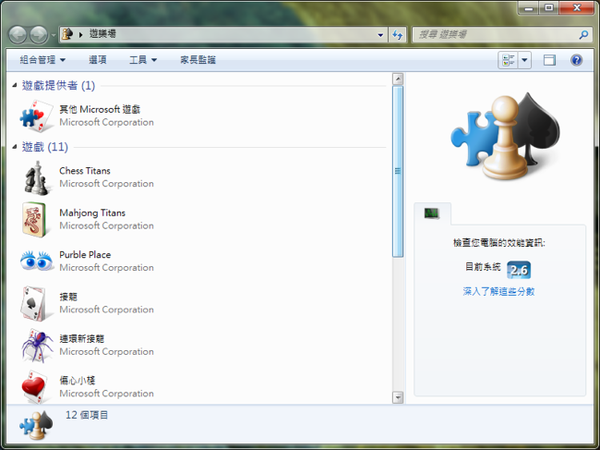Open the 其他 Microsoft 遊戲 puzzle icon
The height and width of the screenshot is (450, 600).
tap(36, 116)
